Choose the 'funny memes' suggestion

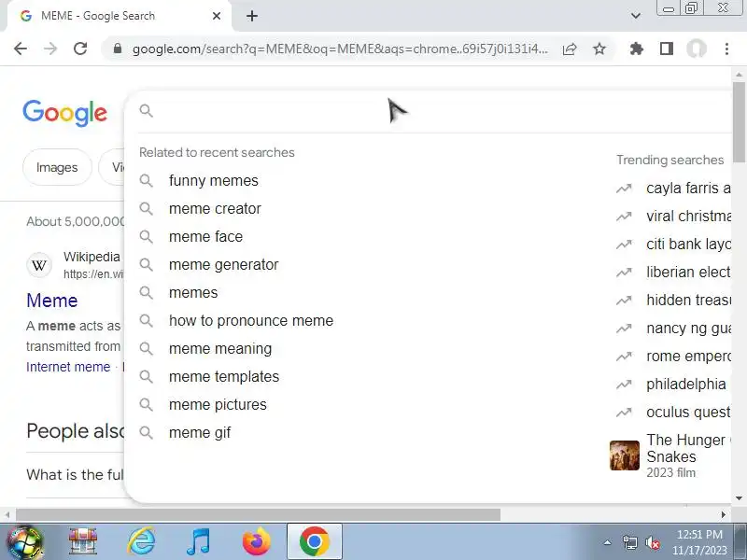214,181
